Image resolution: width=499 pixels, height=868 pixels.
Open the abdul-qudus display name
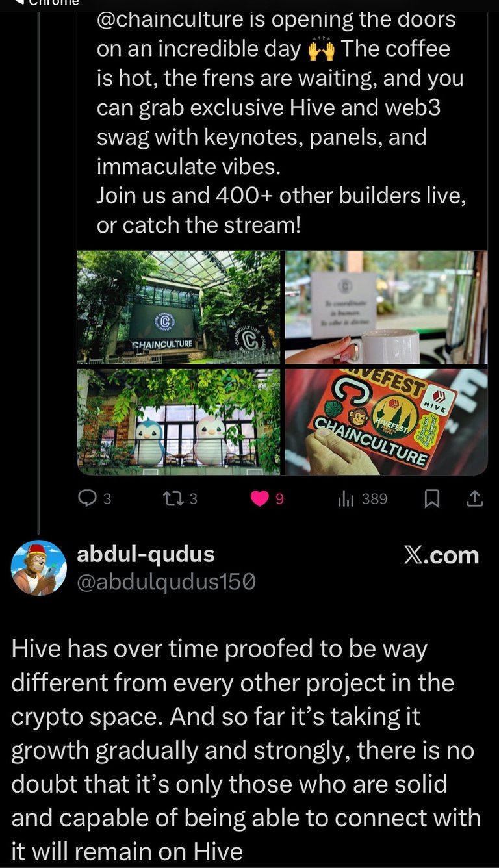pyautogui.click(x=146, y=554)
